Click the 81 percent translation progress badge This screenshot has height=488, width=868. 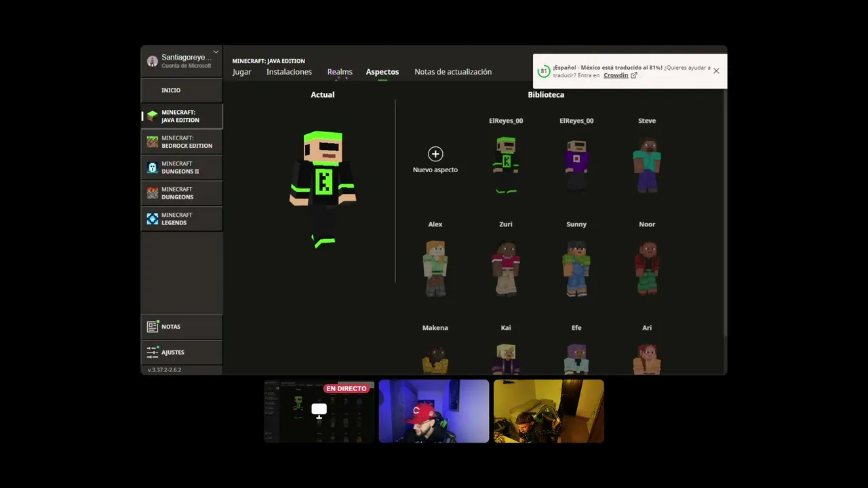(543, 71)
